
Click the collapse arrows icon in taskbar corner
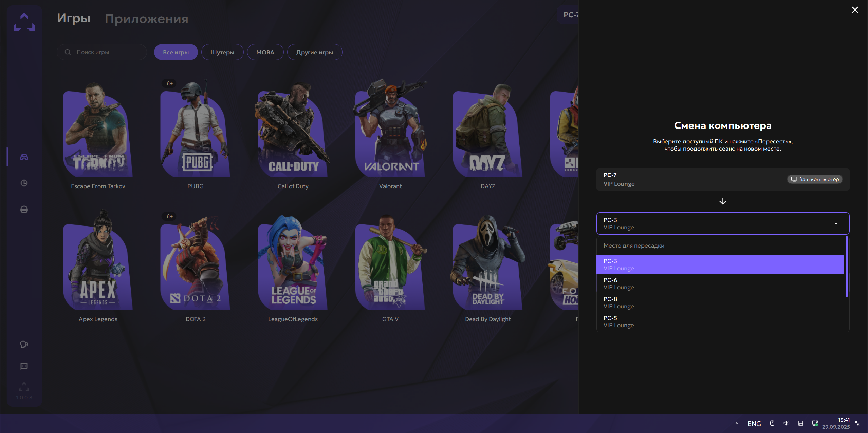pos(857,423)
